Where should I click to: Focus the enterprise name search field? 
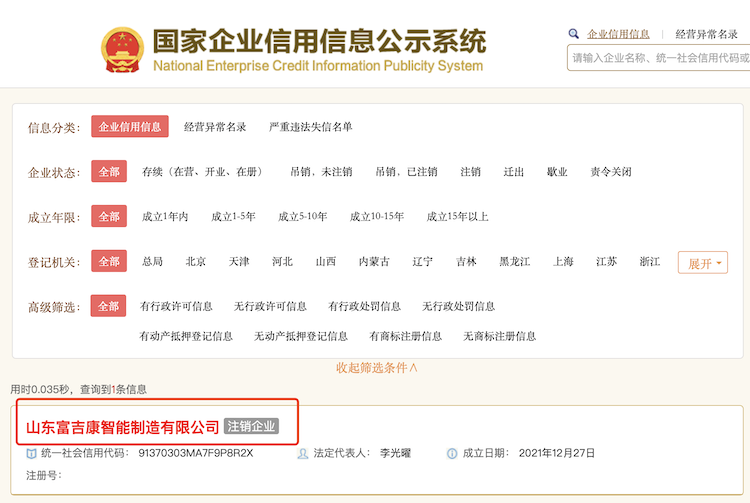click(x=659, y=58)
